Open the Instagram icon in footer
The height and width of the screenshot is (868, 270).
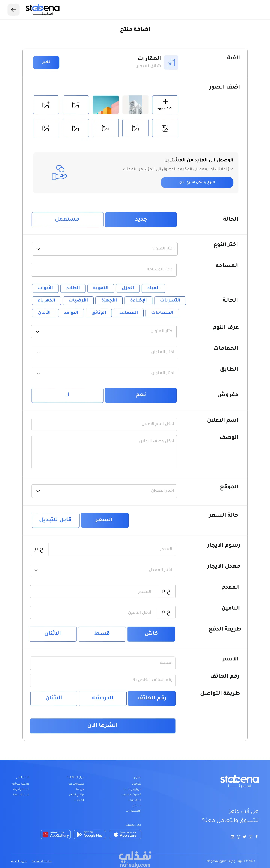250,837
